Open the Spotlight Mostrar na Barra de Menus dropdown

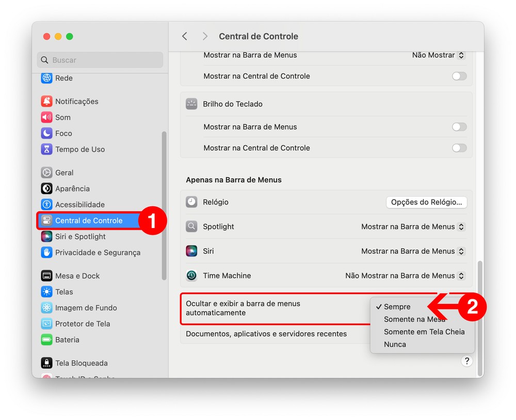[413, 227]
